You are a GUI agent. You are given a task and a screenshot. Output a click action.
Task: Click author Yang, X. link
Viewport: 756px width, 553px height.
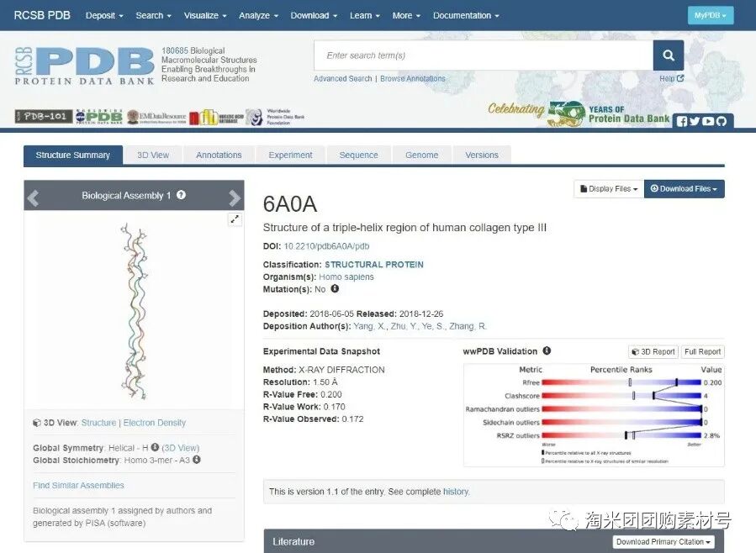[x=369, y=326]
